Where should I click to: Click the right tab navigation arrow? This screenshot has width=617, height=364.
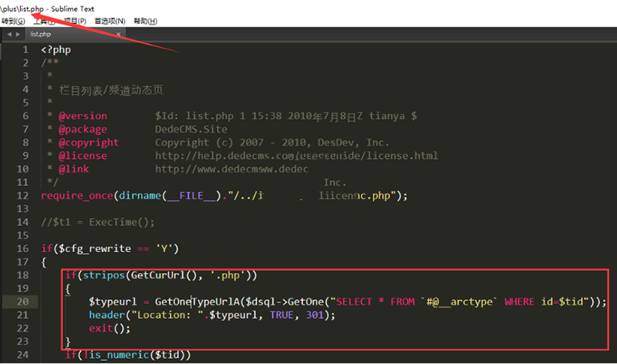pos(17,35)
